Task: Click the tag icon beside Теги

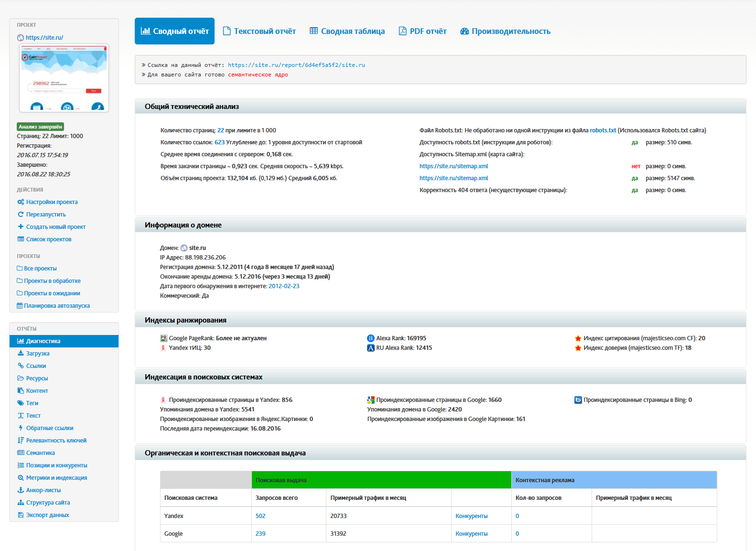Action: [x=21, y=403]
